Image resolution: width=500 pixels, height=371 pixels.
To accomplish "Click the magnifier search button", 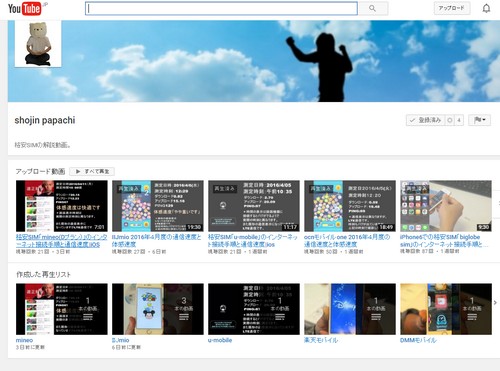I will [373, 9].
